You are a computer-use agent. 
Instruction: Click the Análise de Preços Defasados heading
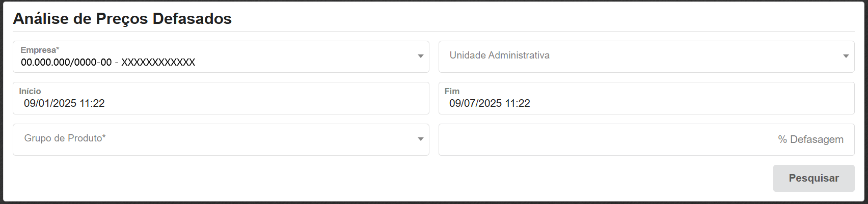coord(122,19)
